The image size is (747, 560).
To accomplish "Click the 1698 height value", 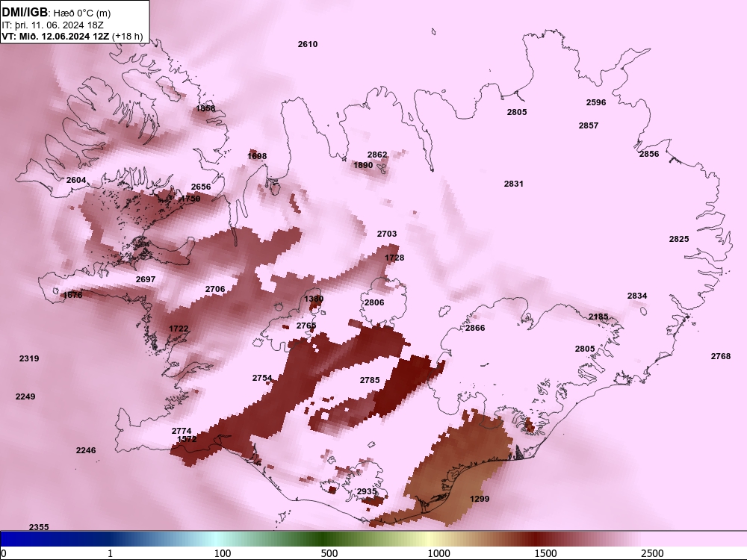I will (257, 156).
